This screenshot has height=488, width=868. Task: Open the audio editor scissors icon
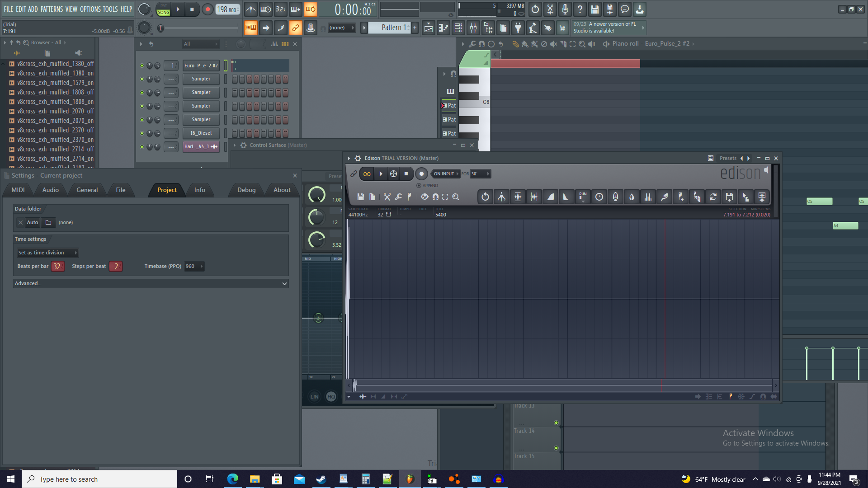tap(550, 9)
